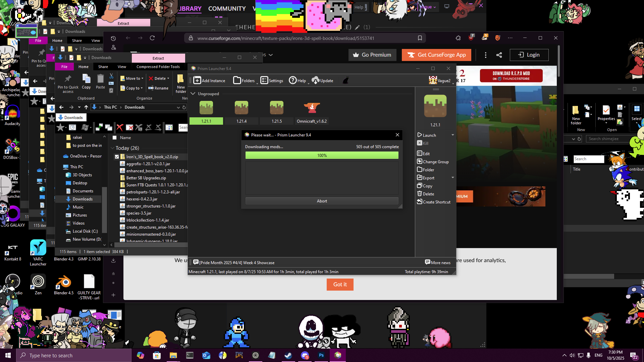Image resolution: width=644 pixels, height=362 pixels.
Task: Switch to the View tab in File Explorer
Action: [122, 67]
